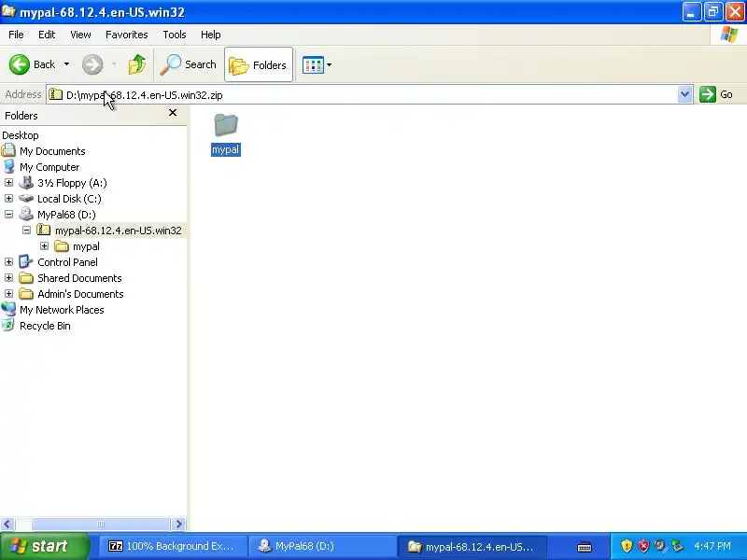Click the Go button
This screenshot has height=560, width=747.
[716, 94]
